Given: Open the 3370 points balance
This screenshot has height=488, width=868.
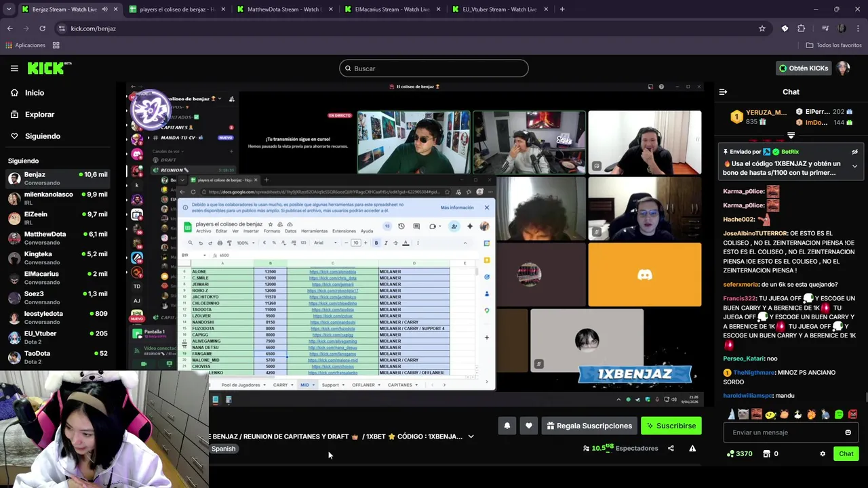Looking at the screenshot, I should pyautogui.click(x=739, y=454).
